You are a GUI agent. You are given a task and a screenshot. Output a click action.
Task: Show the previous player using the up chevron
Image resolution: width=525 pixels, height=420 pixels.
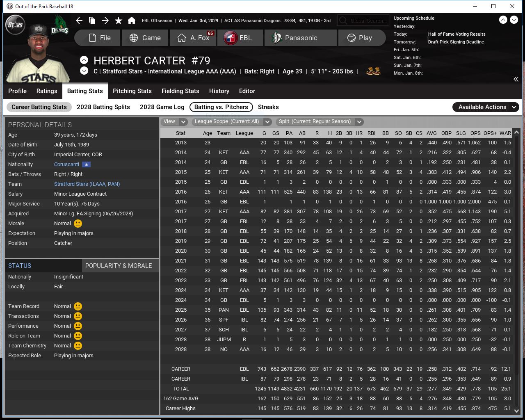tap(84, 60)
